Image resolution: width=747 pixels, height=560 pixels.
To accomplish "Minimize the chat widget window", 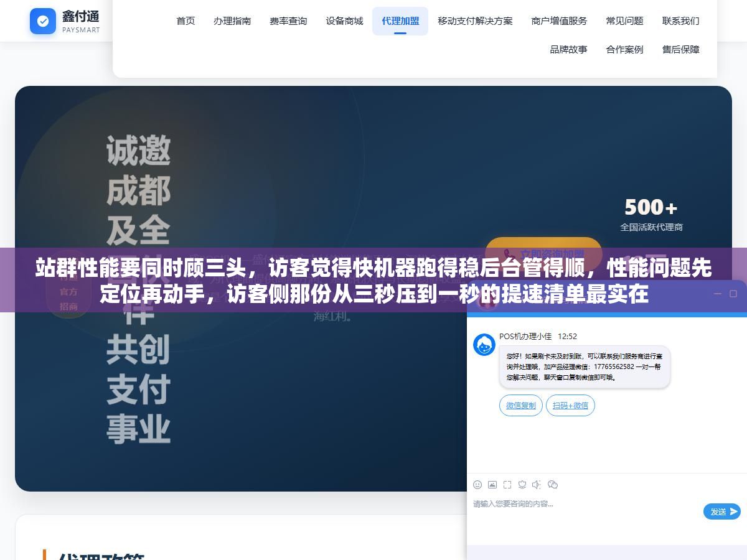I will coord(718,294).
